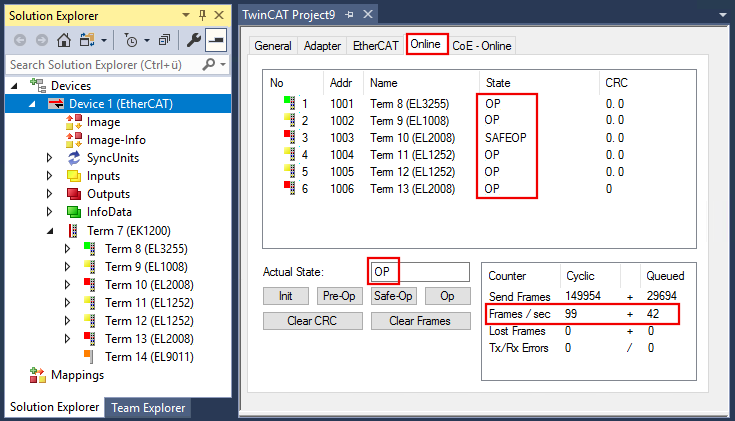Toggle the Preview Selected Items button

point(216,40)
